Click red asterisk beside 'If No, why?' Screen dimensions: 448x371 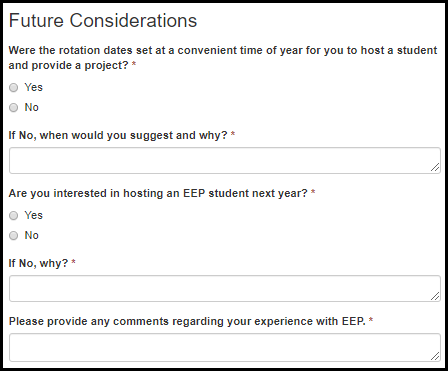click(73, 262)
